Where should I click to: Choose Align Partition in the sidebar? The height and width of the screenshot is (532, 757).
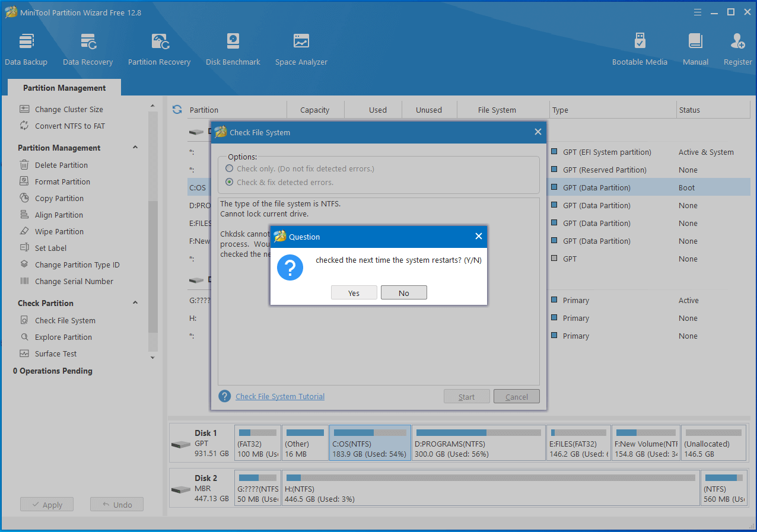(59, 215)
